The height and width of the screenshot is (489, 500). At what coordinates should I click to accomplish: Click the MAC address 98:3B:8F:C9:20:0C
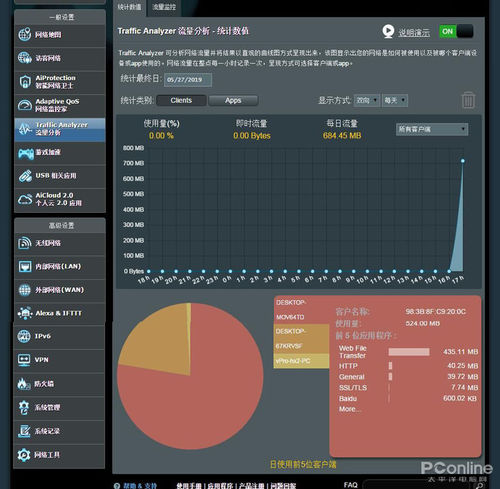coord(435,312)
